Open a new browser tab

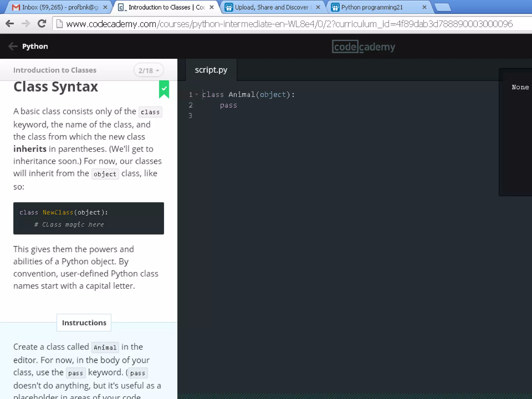click(443, 7)
